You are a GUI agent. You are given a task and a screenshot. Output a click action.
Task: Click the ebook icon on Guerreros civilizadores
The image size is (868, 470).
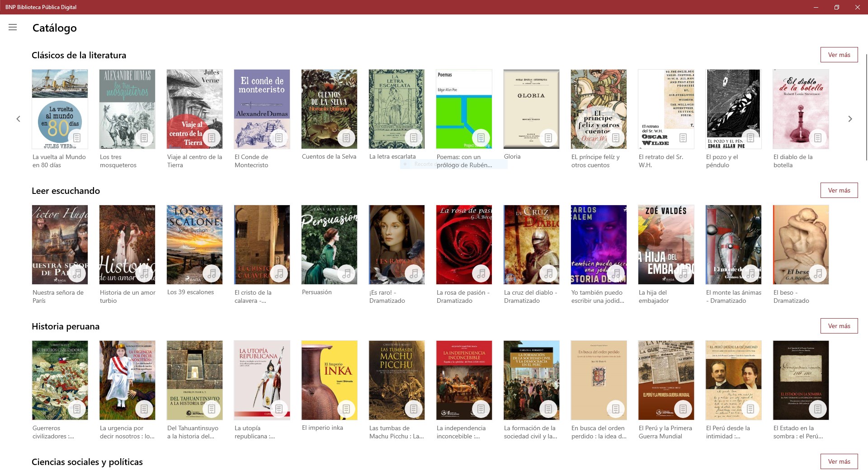pyautogui.click(x=77, y=409)
